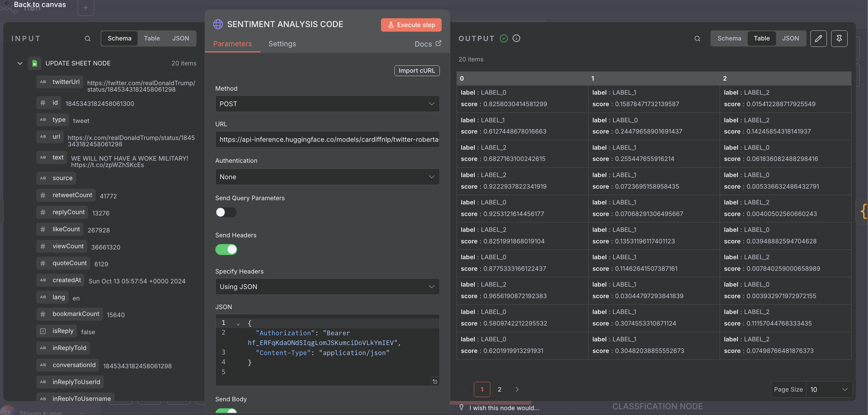Screen dimensions: 868x415
Task: Click the JSON editor expand icon
Action: (x=435, y=381)
